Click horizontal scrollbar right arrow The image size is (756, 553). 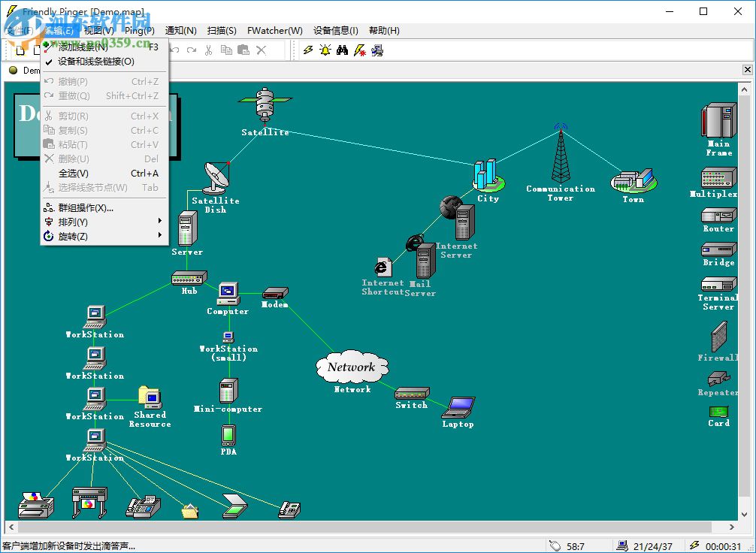pyautogui.click(x=731, y=527)
